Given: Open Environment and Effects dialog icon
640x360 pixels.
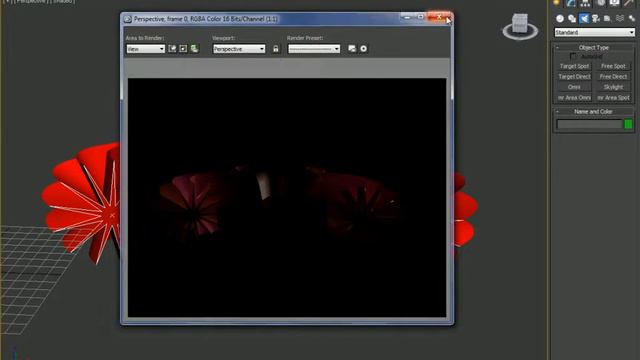Looking at the screenshot, I should (363, 49).
